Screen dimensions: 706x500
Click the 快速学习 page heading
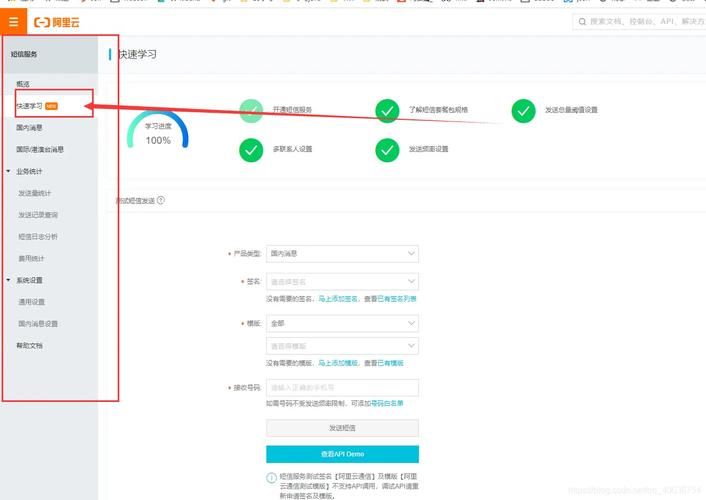point(137,55)
